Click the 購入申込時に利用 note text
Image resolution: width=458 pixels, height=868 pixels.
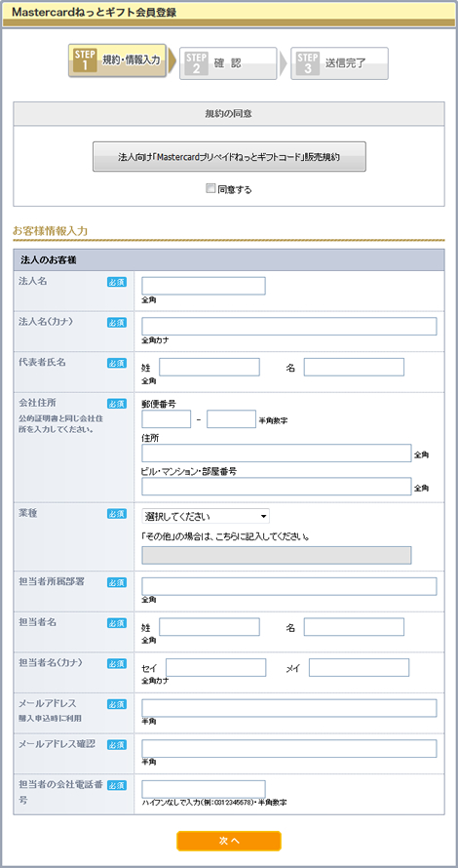tap(51, 718)
